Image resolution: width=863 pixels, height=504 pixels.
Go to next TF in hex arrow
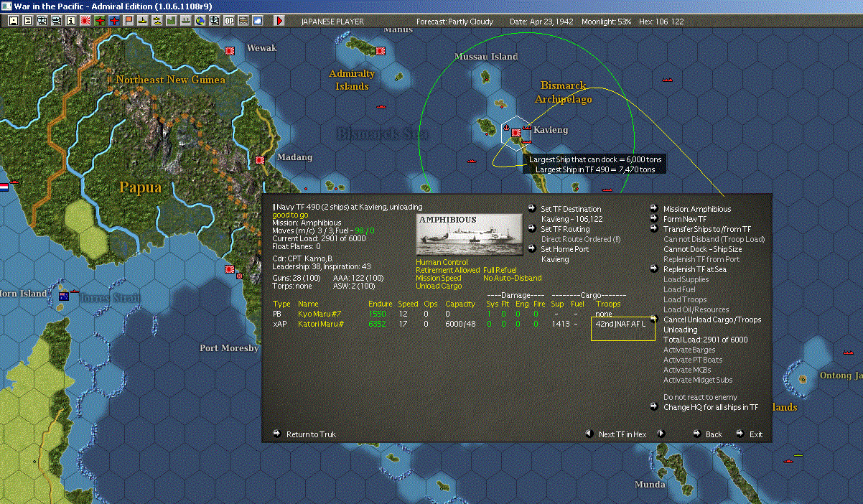click(661, 434)
